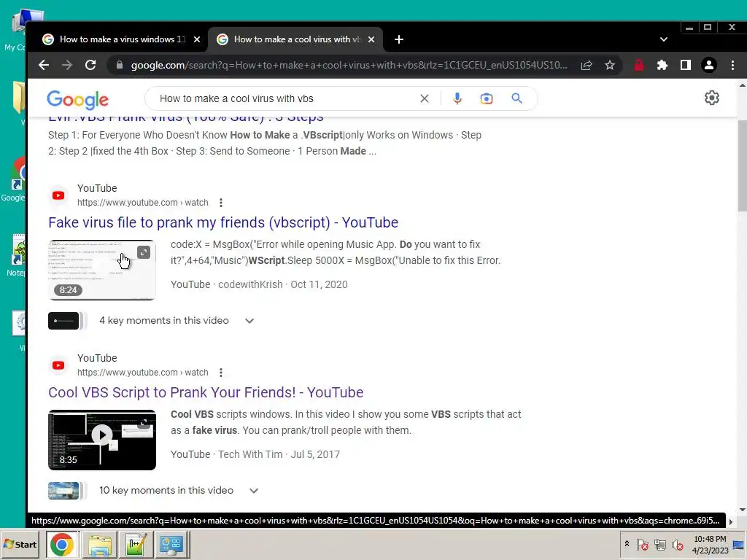Play the 8:35 video thumbnail
Viewport: 747px width, 560px height.
[x=102, y=440]
